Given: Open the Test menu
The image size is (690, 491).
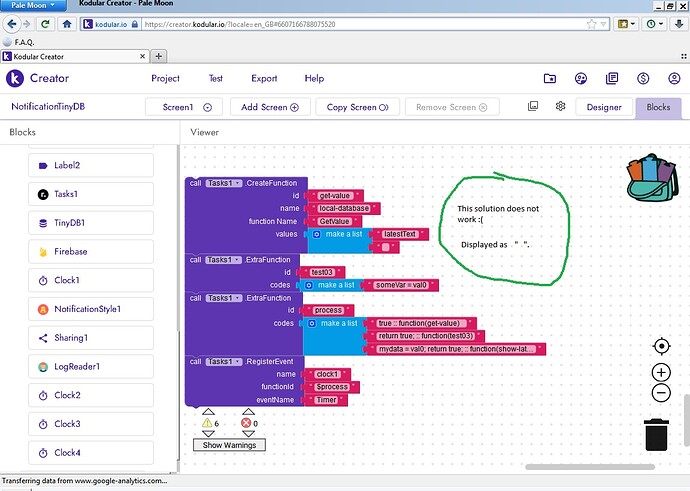Looking at the screenshot, I should tap(216, 78).
